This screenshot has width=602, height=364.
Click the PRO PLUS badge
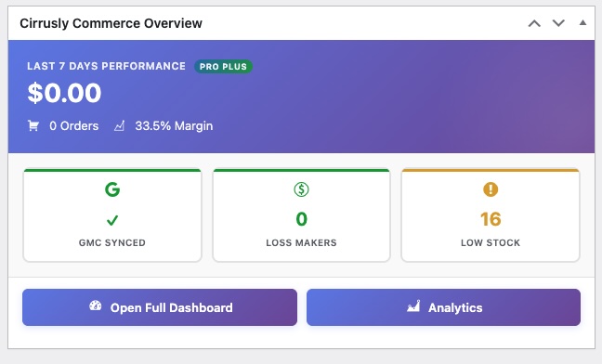(223, 66)
